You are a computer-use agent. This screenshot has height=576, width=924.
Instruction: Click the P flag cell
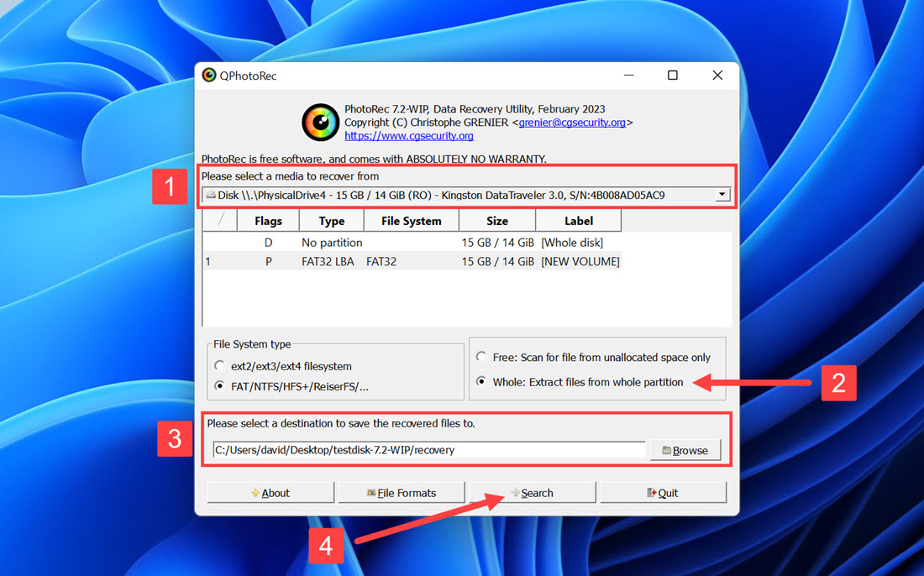click(x=268, y=261)
